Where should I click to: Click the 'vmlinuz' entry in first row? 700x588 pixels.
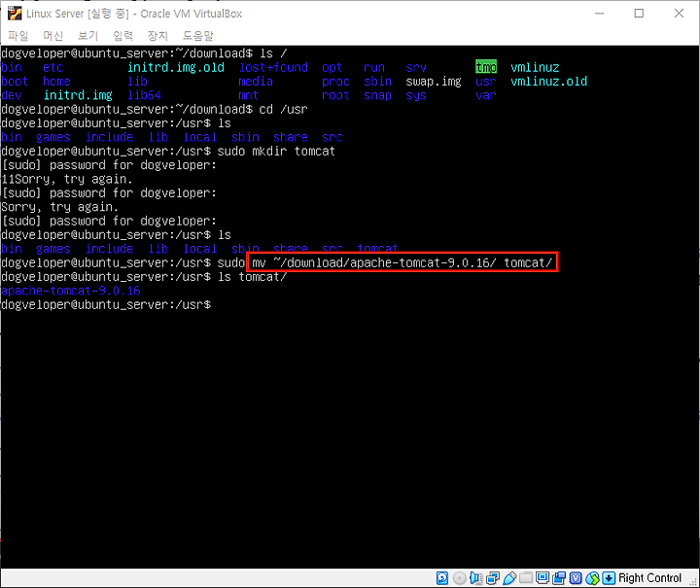point(535,67)
